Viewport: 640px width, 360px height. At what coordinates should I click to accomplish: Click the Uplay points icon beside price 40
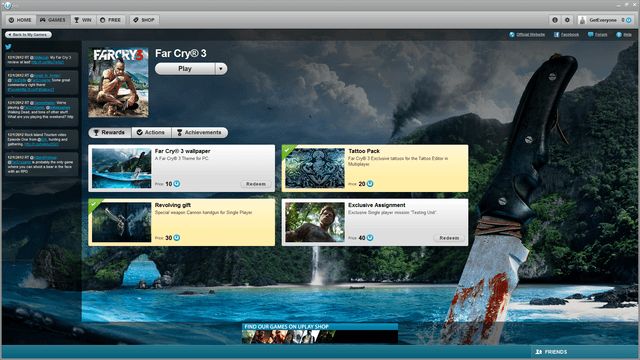[x=370, y=238]
